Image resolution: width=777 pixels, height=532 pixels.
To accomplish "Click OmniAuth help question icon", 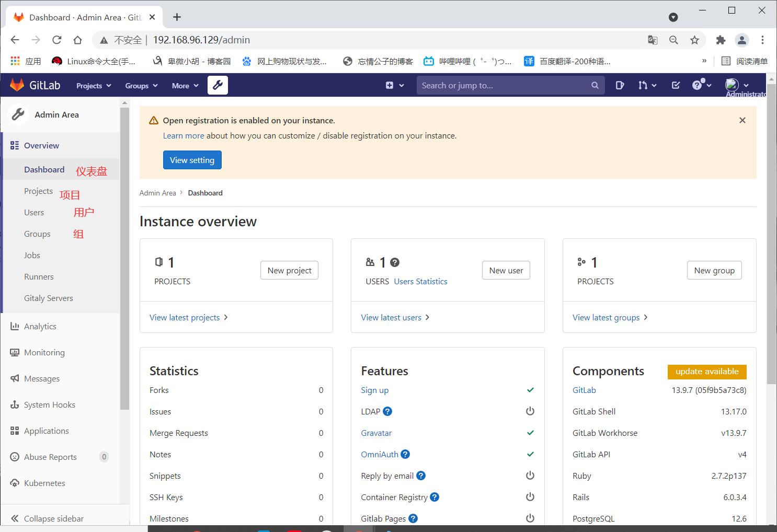I will click(x=405, y=454).
